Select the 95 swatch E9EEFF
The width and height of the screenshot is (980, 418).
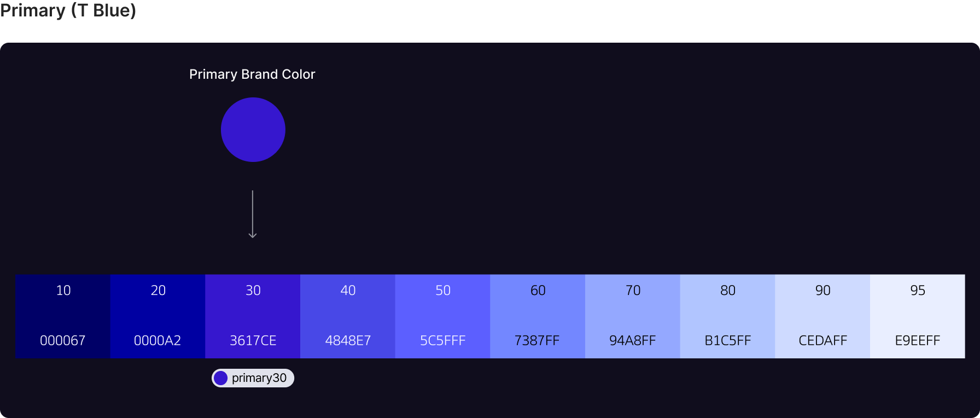pos(918,316)
